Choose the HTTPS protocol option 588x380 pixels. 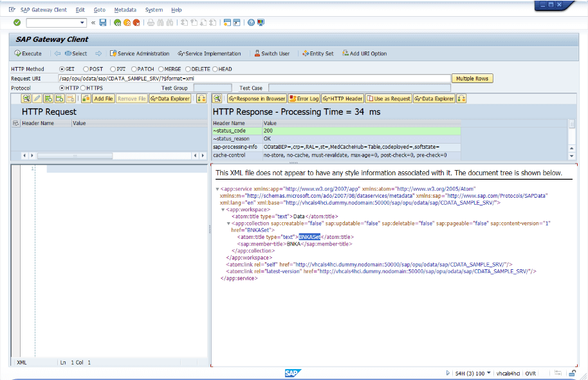pyautogui.click(x=82, y=88)
